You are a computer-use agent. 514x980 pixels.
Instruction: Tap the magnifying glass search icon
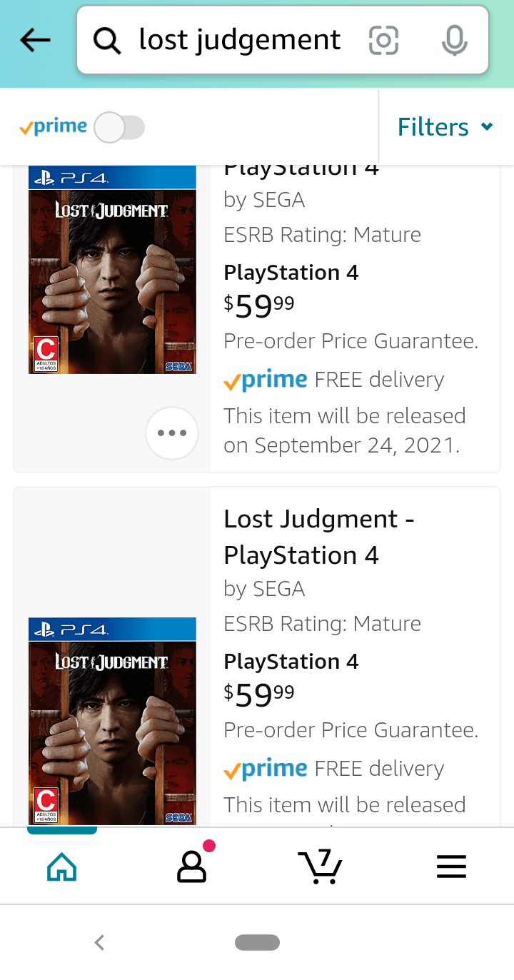(107, 41)
